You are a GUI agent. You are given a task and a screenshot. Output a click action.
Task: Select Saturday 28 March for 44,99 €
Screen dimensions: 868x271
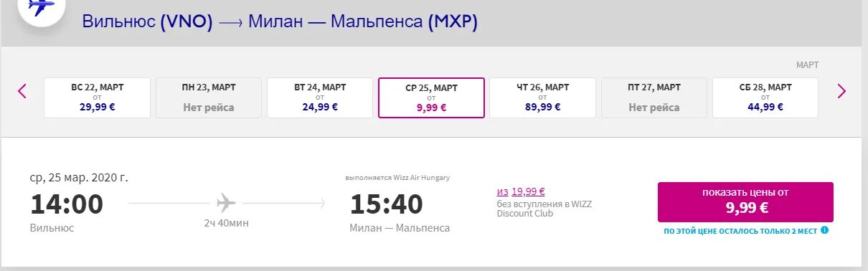(x=765, y=98)
